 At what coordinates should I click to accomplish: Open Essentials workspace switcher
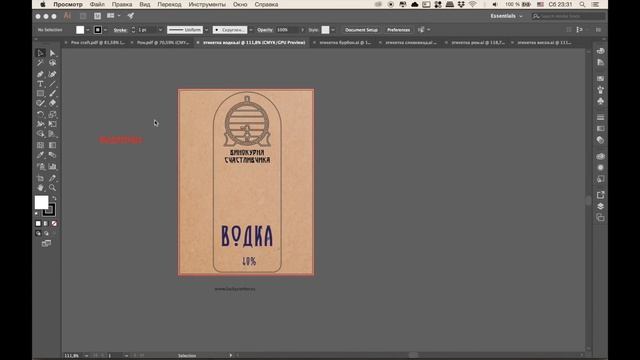(x=506, y=16)
